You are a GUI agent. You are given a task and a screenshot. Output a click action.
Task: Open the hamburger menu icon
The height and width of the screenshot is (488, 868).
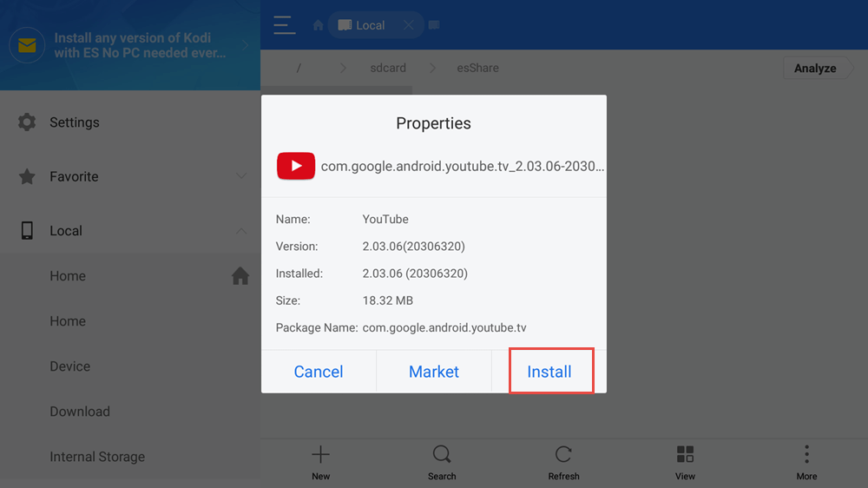tap(284, 25)
